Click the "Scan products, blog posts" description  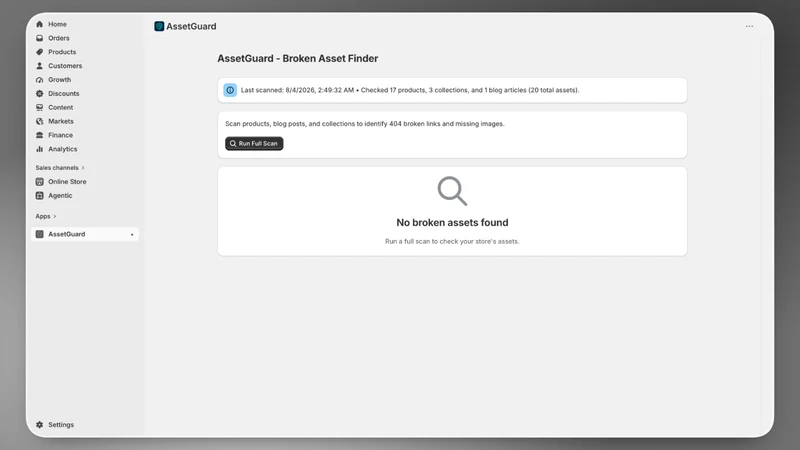pyautogui.click(x=364, y=123)
